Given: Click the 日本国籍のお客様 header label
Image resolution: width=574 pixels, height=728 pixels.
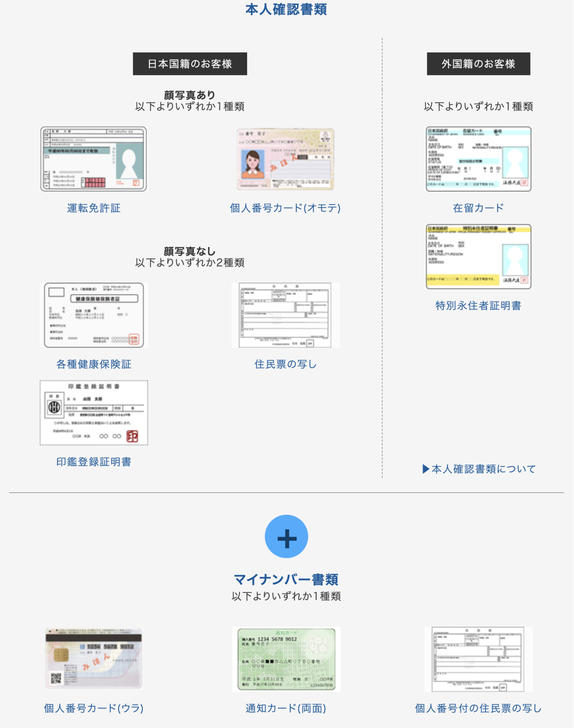Looking at the screenshot, I should (190, 64).
